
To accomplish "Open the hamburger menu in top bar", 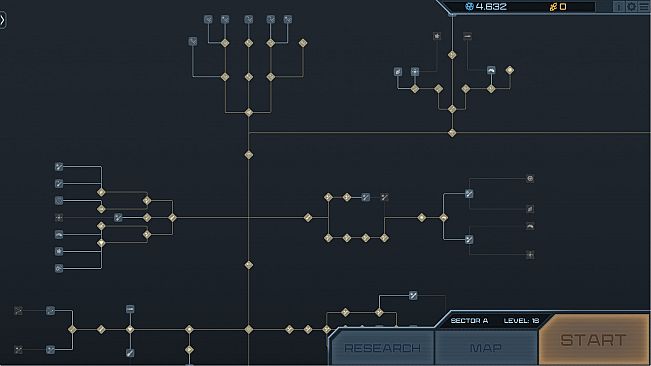I will click(x=644, y=6).
